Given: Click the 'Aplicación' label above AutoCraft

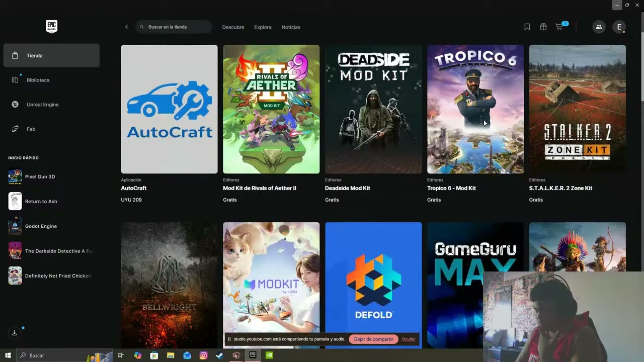Looking at the screenshot, I should point(131,179).
